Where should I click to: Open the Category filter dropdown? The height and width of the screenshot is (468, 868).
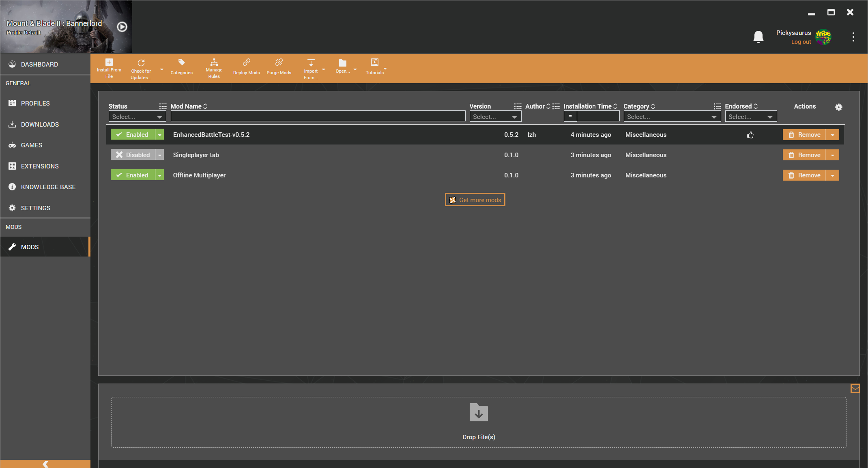672,117
